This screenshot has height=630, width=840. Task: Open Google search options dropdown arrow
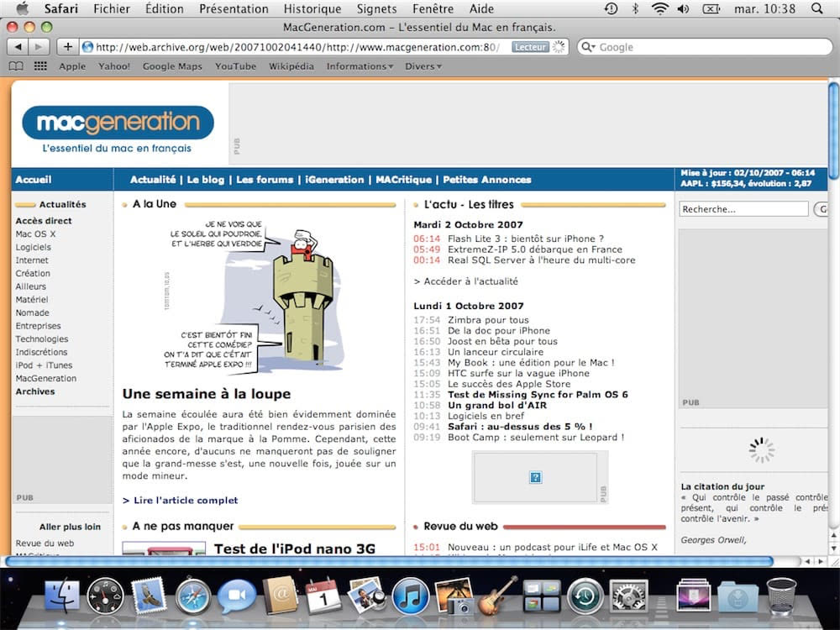(x=589, y=47)
